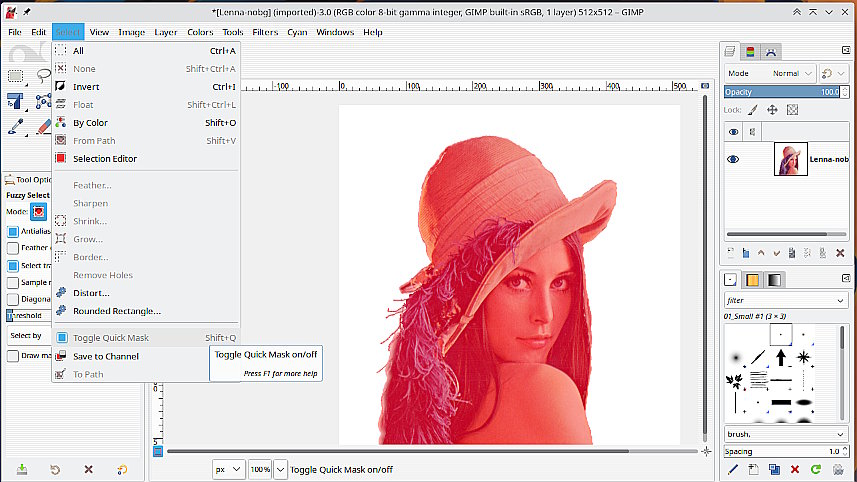Viewport: 857px width, 482px height.
Task: Open the Patterns tab in the brushes dock
Action: point(752,280)
